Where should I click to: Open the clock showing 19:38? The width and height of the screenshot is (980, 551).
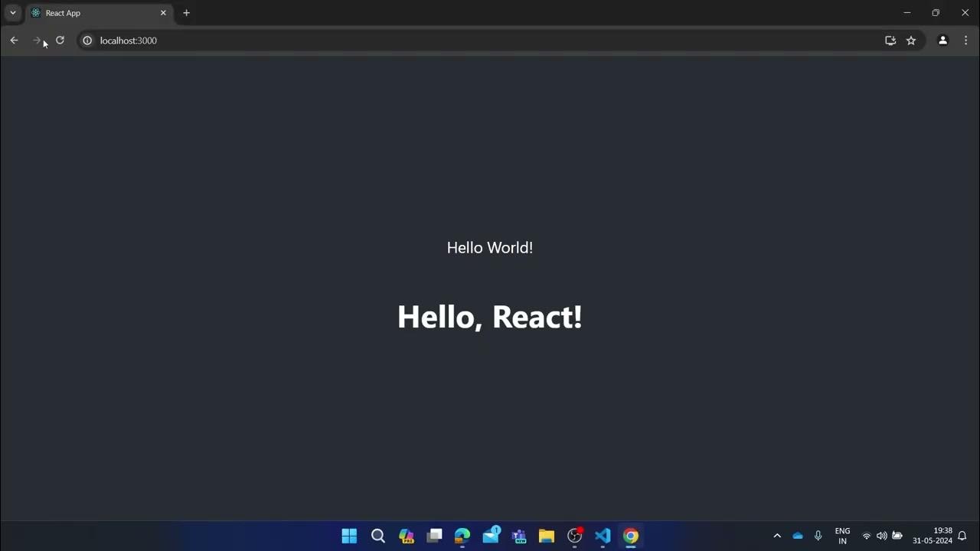933,536
